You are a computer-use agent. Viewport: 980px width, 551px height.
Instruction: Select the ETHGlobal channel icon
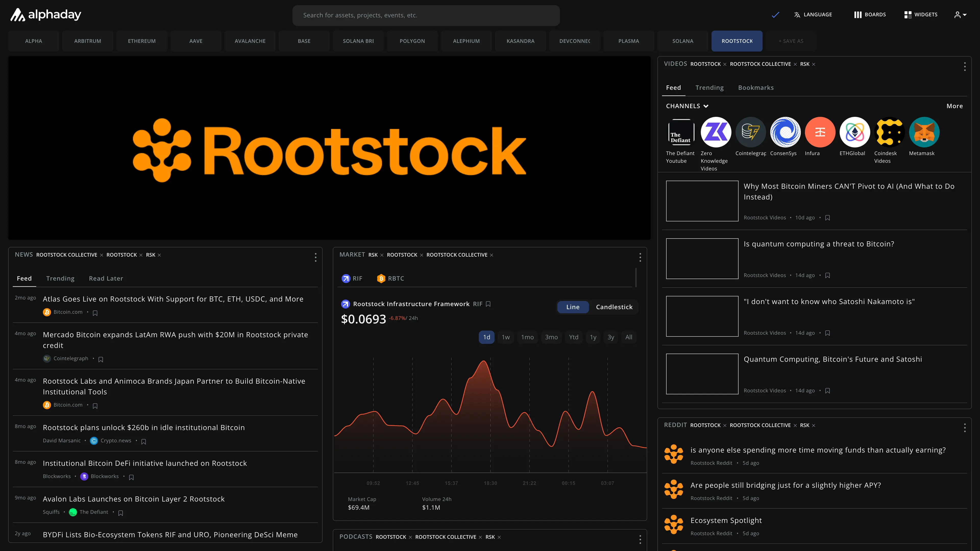854,132
